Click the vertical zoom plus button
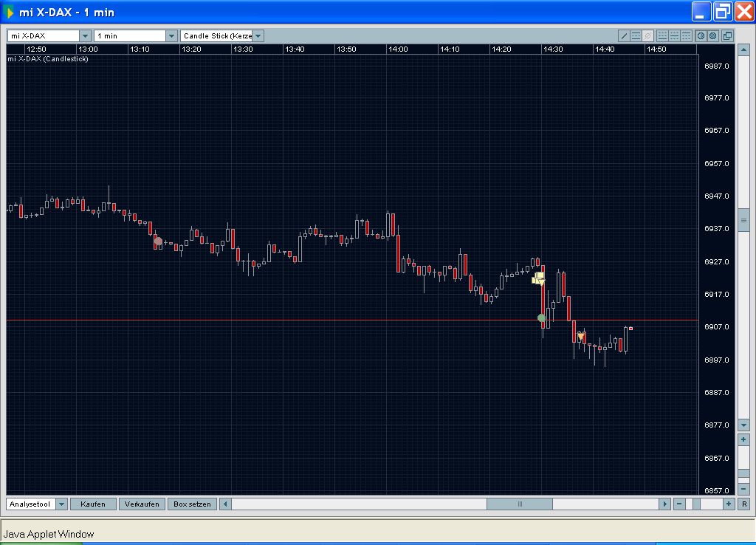Screen dimensions: 756x545 [743, 439]
